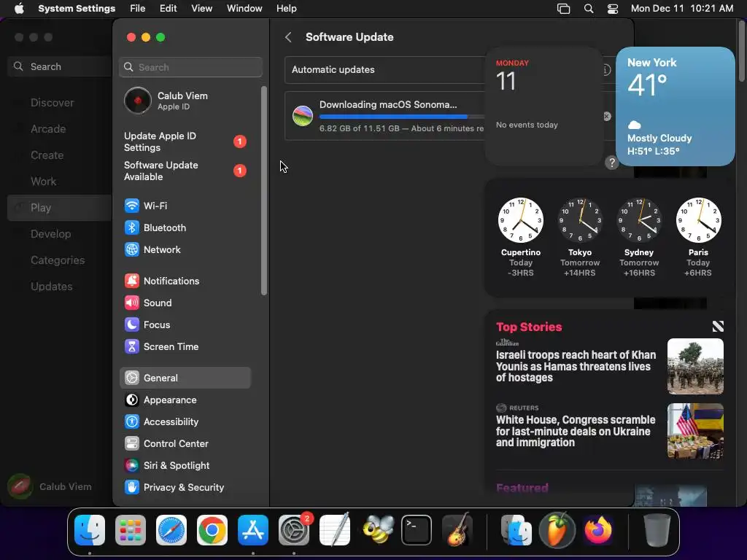Open App Store from the Dock
Screen dimensions: 747x560
[x=253, y=530]
